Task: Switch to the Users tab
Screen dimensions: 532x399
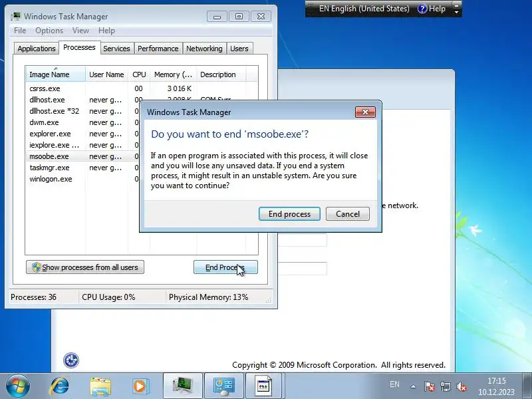Action: 239,49
